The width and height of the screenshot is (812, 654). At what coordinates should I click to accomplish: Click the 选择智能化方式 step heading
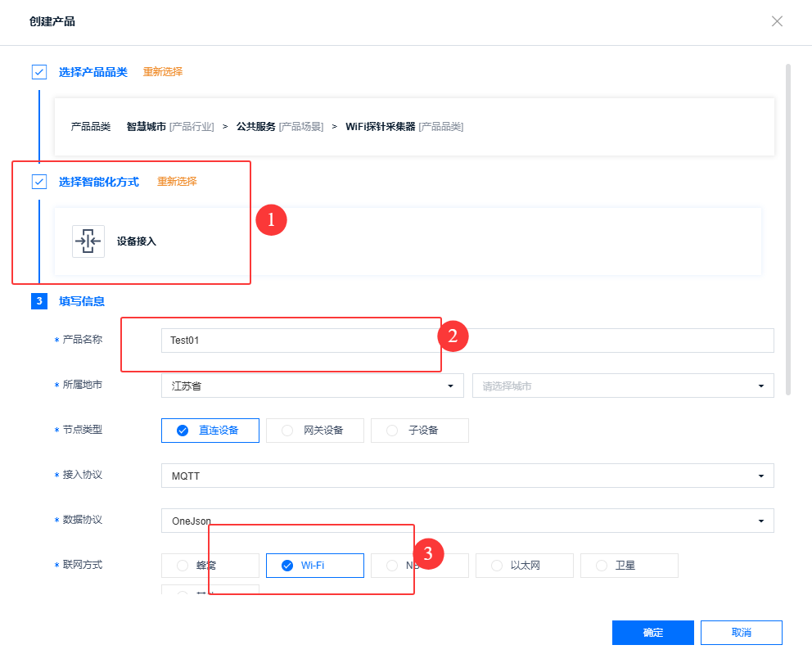click(x=99, y=182)
